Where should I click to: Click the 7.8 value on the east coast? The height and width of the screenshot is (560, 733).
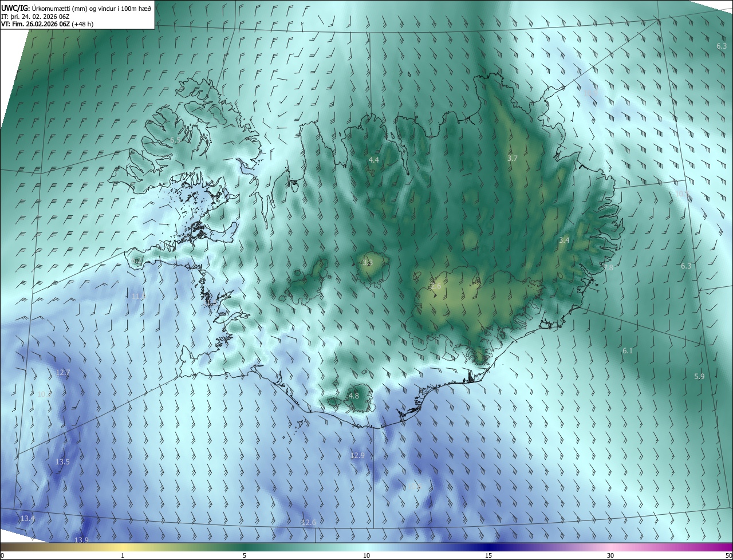[x=608, y=267]
